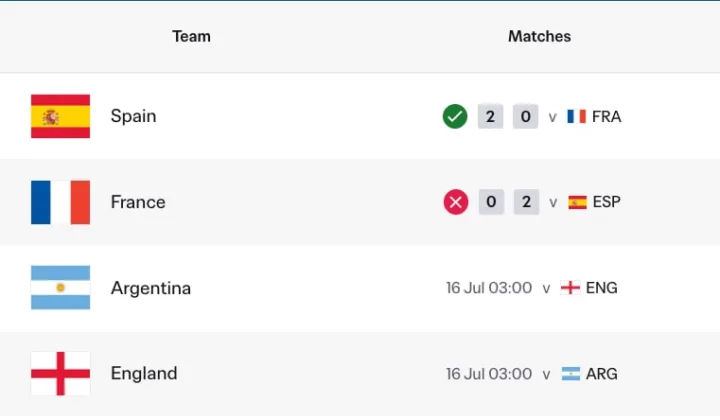Viewport: 720px width, 420px height.
Task: Click the large Spain flag icon
Action: point(60,116)
